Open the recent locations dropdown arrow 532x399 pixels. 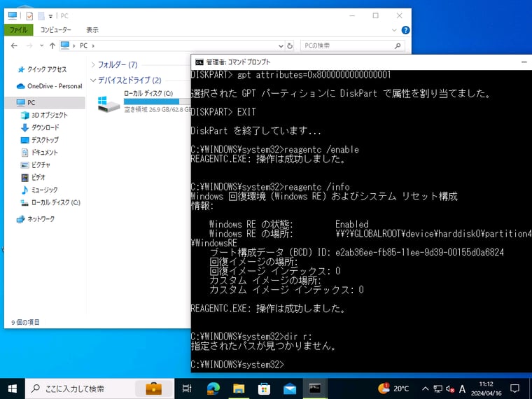tap(42, 45)
